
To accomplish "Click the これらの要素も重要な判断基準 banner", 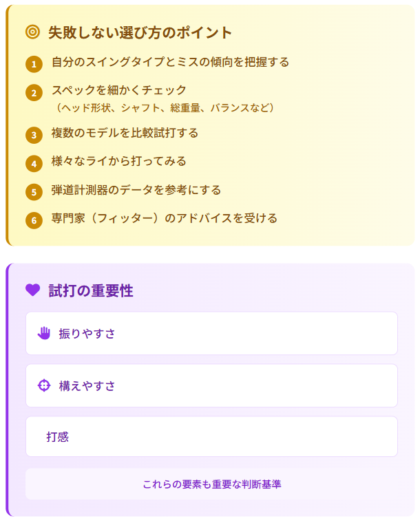I will pyautogui.click(x=211, y=484).
